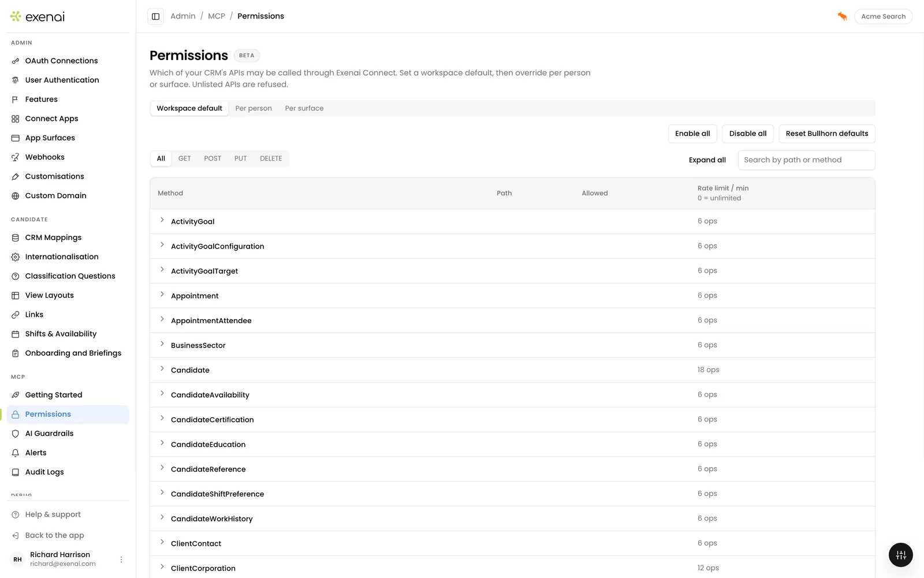Click Reset Bullhorn defaults button
Viewport: 924px width, 578px height.
point(827,134)
